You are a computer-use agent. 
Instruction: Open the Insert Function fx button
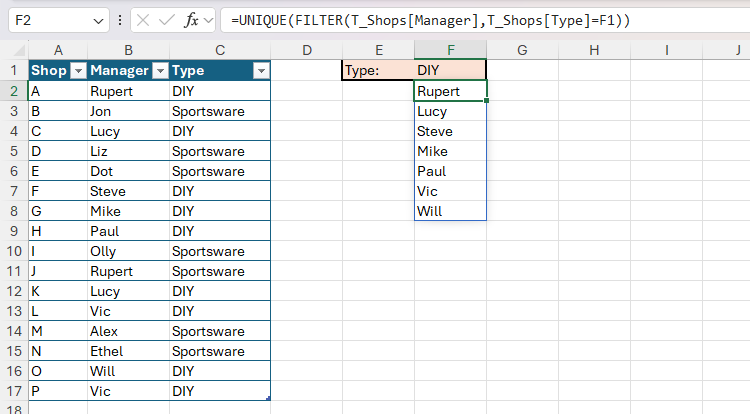pyautogui.click(x=191, y=20)
